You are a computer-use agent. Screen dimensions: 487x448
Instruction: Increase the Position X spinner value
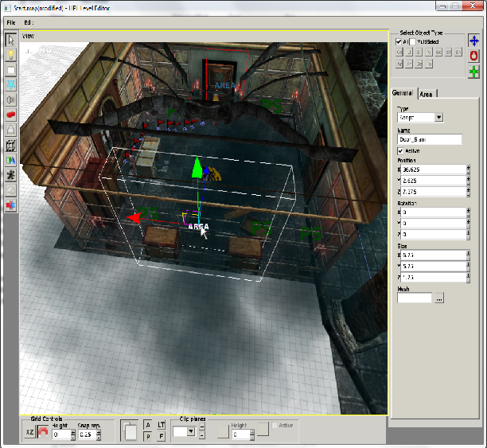tap(469, 167)
